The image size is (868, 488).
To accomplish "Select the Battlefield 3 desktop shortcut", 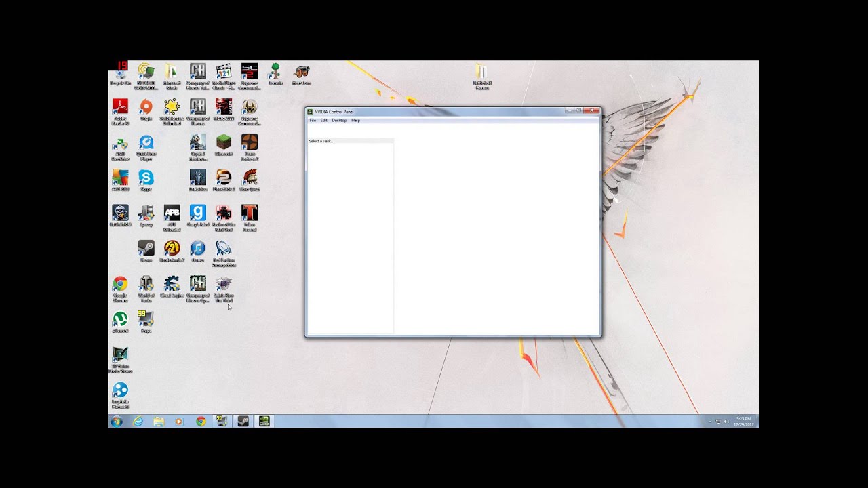I will click(x=120, y=216).
